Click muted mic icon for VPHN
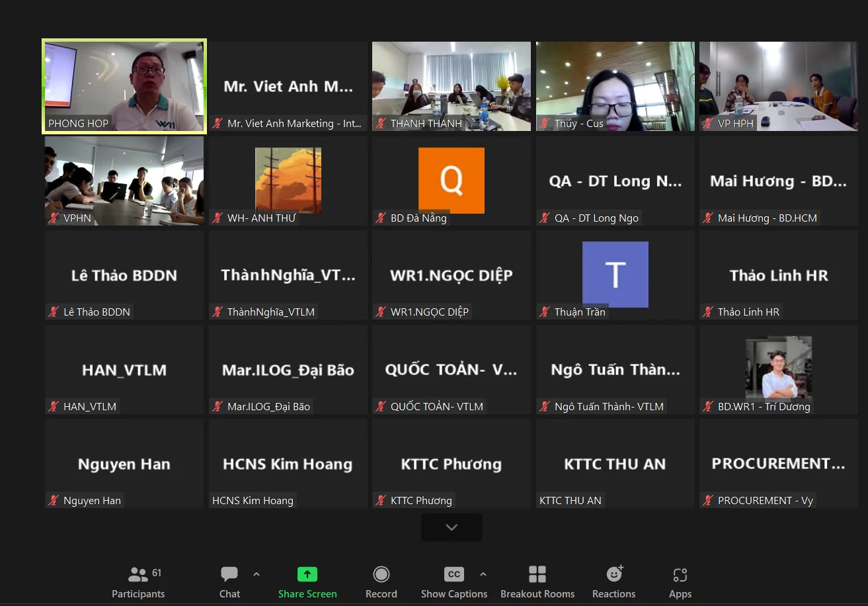The width and height of the screenshot is (868, 606). pos(54,218)
